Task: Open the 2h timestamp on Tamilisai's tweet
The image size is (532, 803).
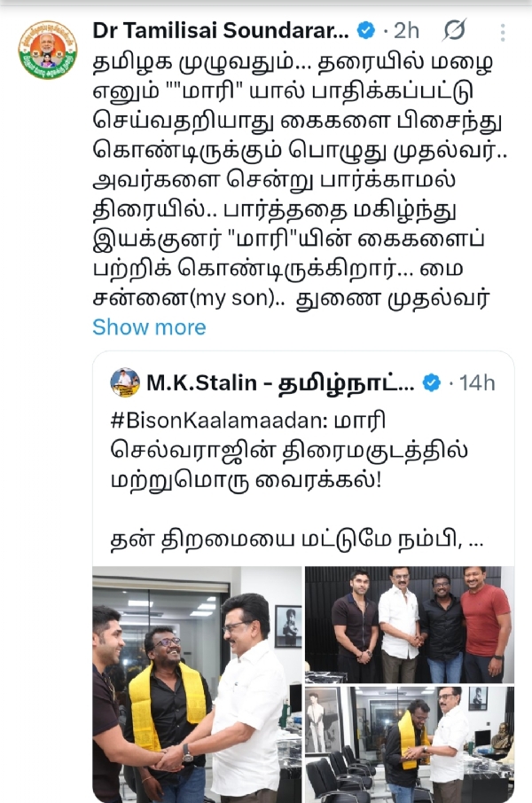Action: (407, 31)
